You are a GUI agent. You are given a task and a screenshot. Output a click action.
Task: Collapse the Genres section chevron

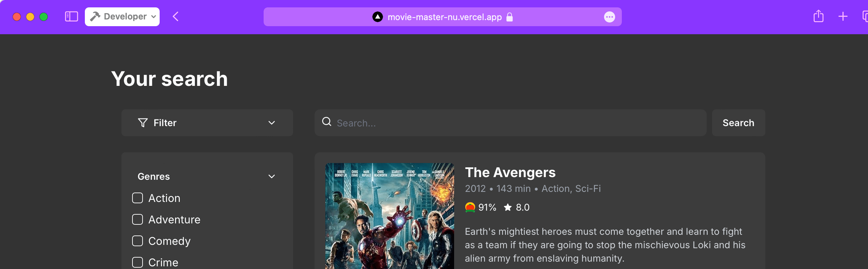click(272, 176)
